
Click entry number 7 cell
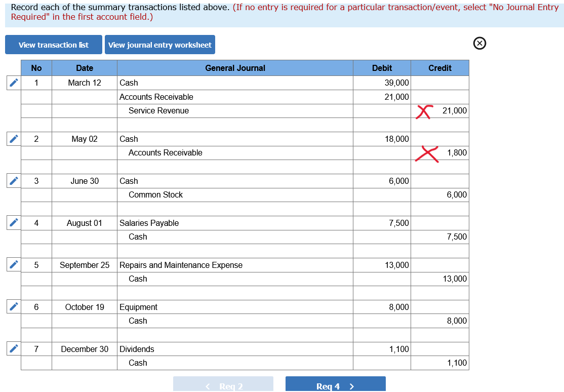point(36,349)
